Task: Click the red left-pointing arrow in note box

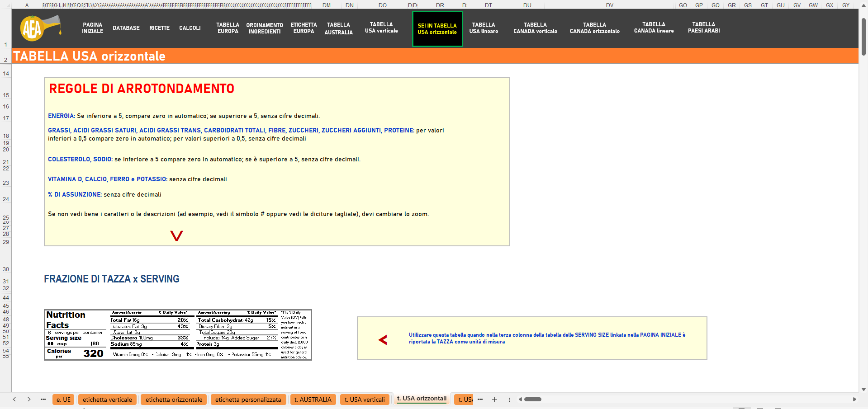Action: [383, 340]
